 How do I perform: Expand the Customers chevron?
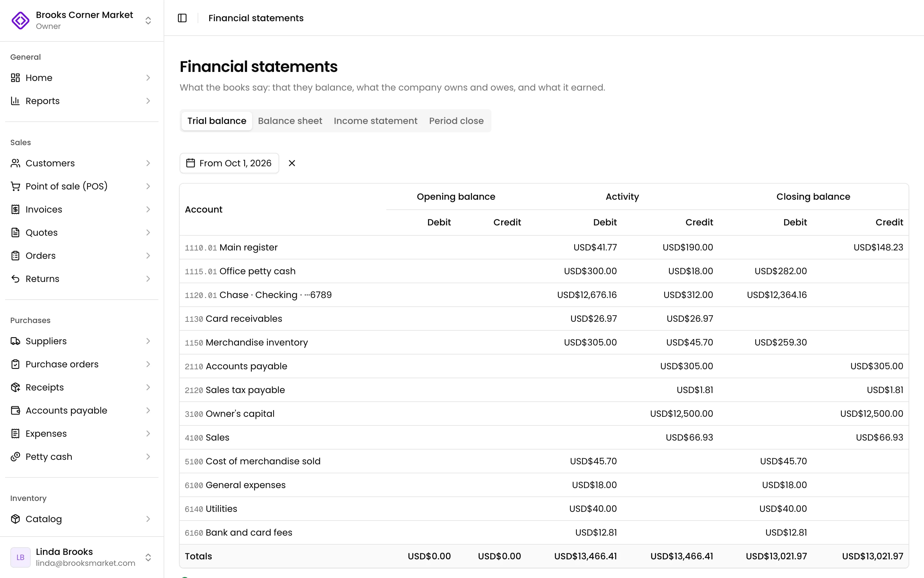tap(148, 163)
